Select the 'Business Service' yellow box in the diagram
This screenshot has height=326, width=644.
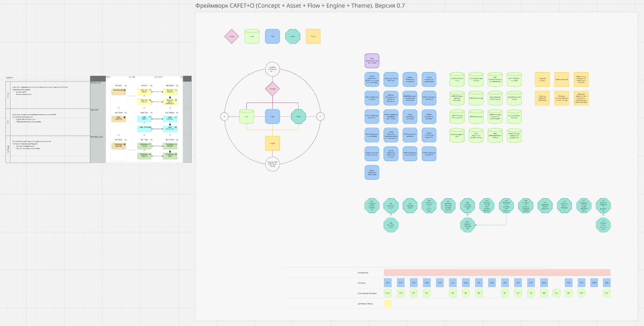pyautogui.click(x=144, y=92)
